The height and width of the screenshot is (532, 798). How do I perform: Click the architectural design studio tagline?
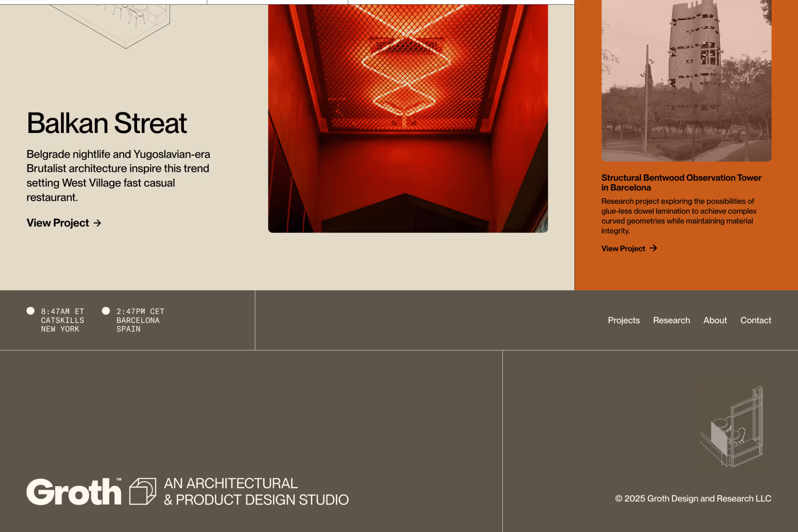256,492
